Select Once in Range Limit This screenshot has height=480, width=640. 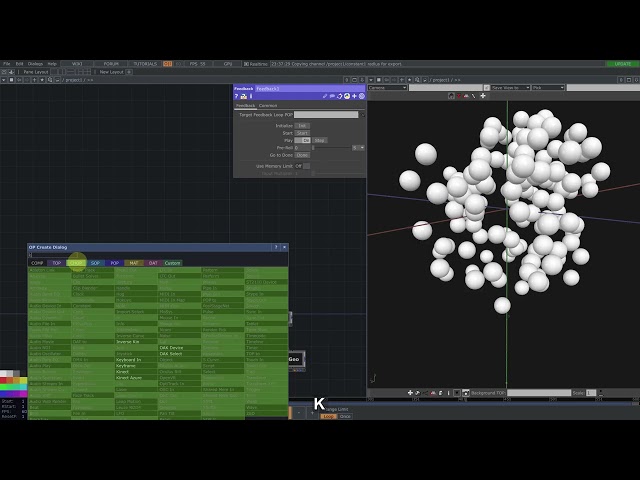coord(345,416)
